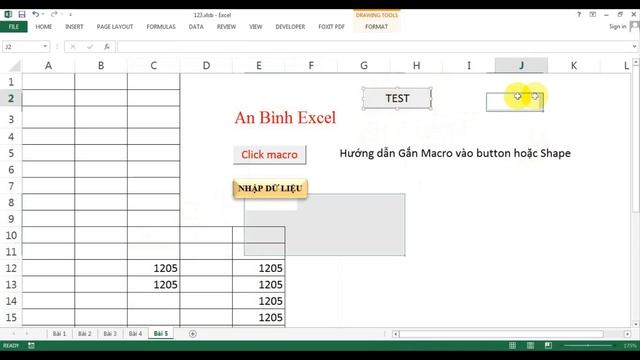
Task: Select column C header
Action: click(153, 65)
